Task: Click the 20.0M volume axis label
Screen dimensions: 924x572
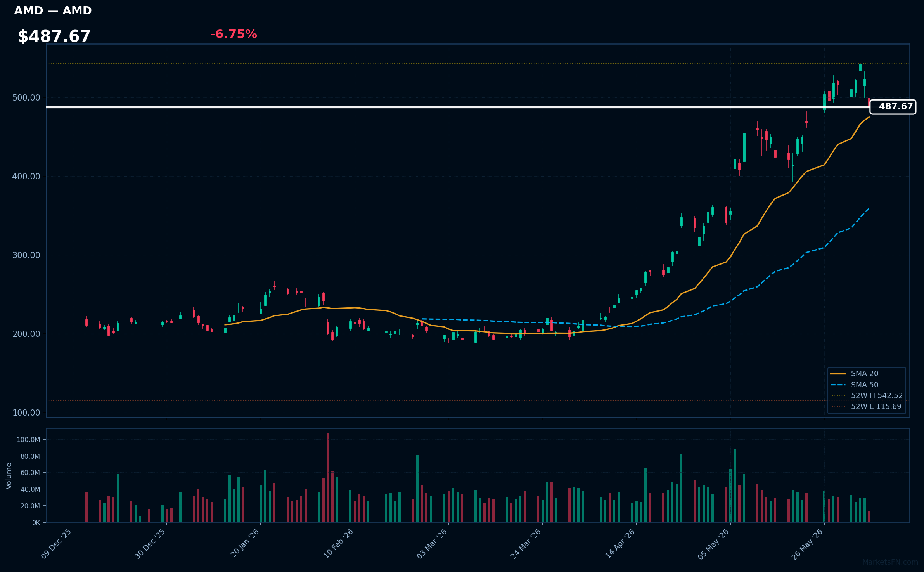Action: [x=30, y=506]
